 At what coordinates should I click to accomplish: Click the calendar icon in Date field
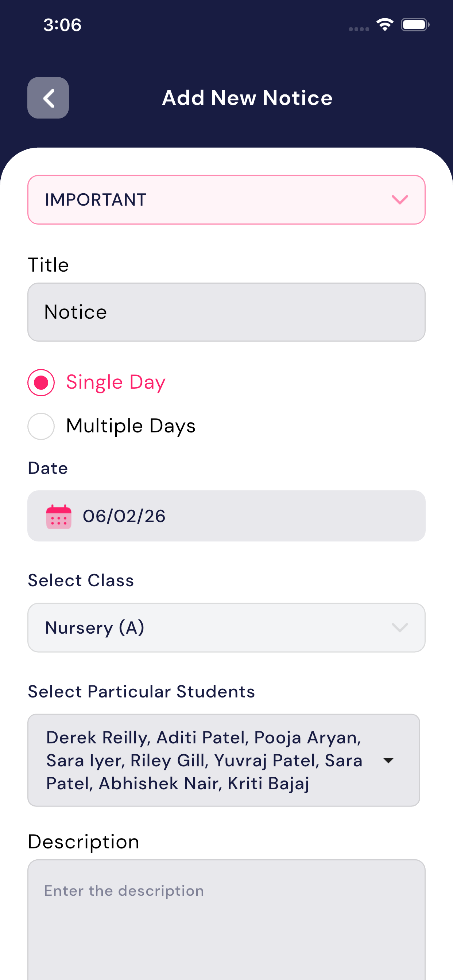point(59,516)
